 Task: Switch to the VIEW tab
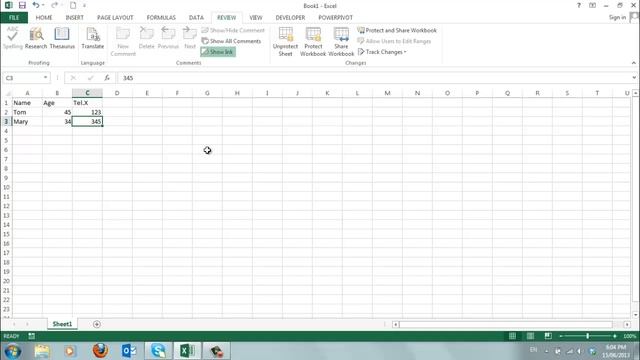click(x=256, y=18)
